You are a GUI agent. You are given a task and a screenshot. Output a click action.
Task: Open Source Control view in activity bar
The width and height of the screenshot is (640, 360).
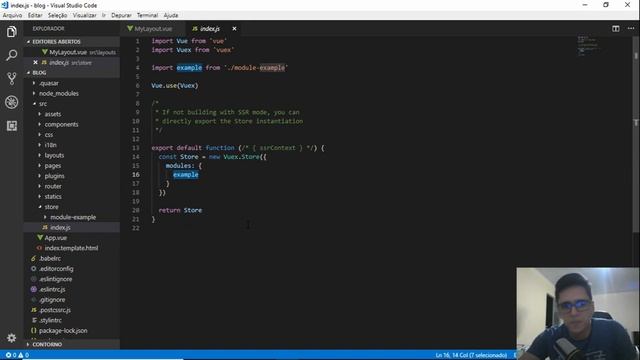pos(11,78)
